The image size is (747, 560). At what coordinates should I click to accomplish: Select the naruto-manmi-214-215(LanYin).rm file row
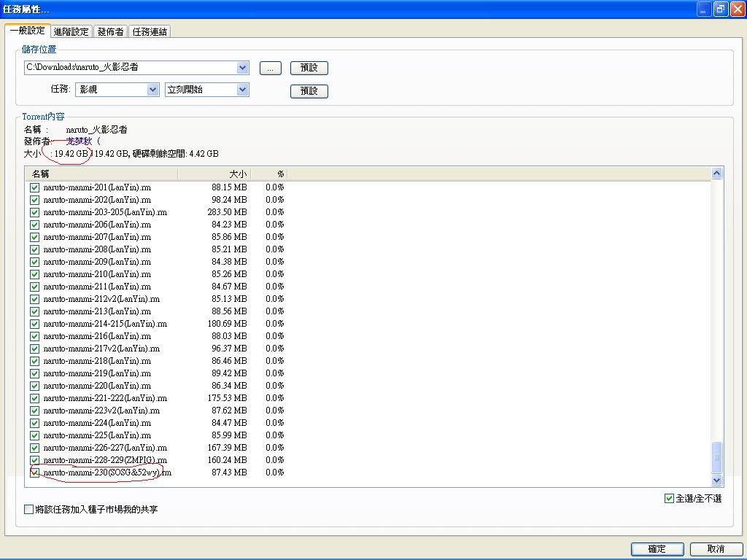point(105,324)
